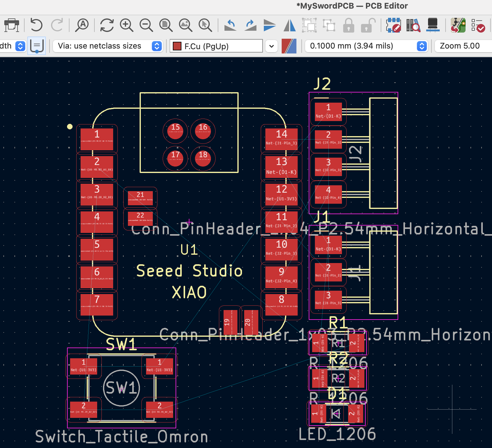Image resolution: width=492 pixels, height=448 pixels.
Task: Zoom to fit the page
Action: point(166,25)
